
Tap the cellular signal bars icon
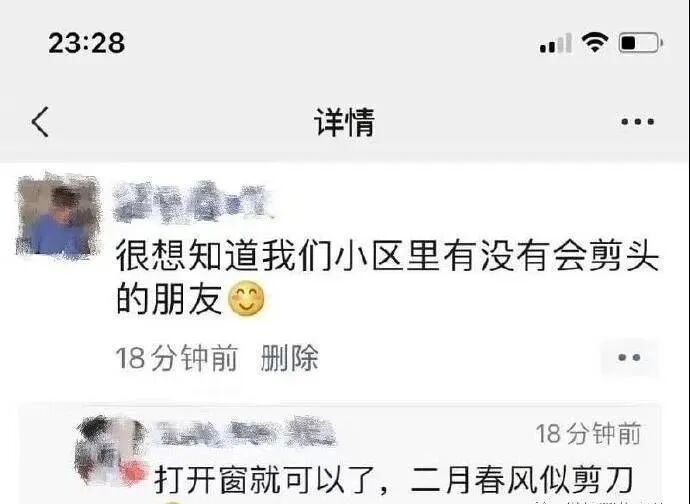point(556,43)
